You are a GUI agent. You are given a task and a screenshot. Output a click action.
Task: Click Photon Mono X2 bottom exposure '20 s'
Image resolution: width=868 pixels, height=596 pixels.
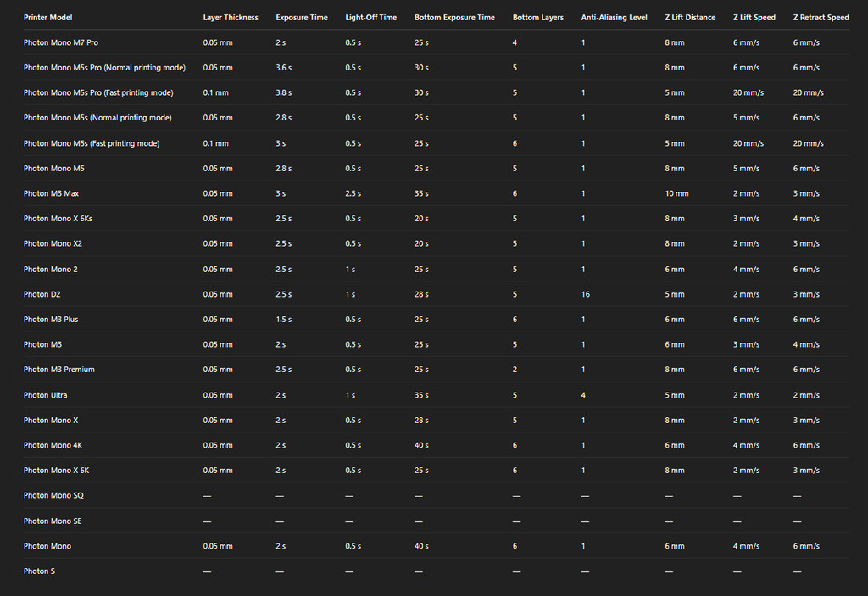coord(421,243)
